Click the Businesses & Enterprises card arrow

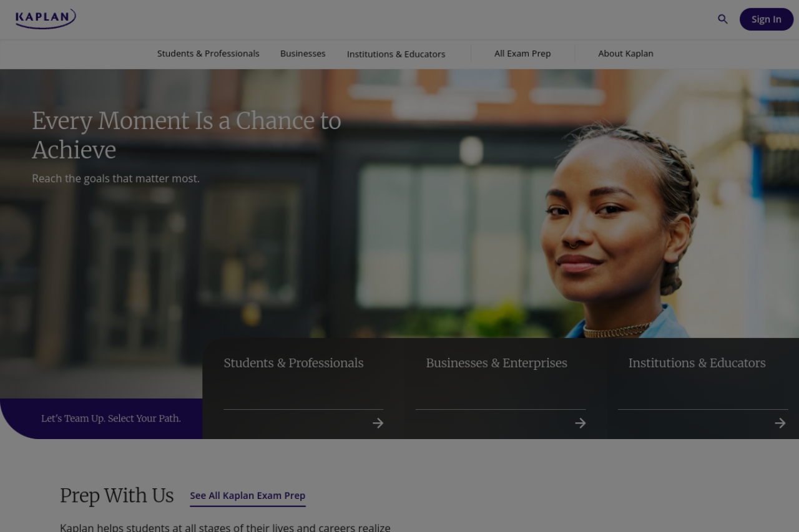[x=581, y=423]
